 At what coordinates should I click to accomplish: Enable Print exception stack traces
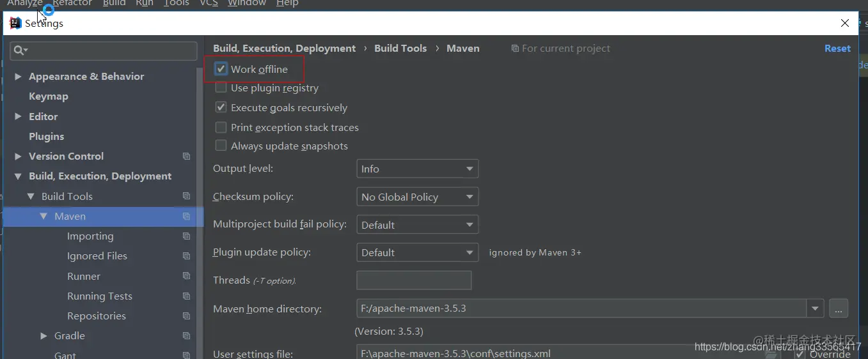(x=221, y=127)
